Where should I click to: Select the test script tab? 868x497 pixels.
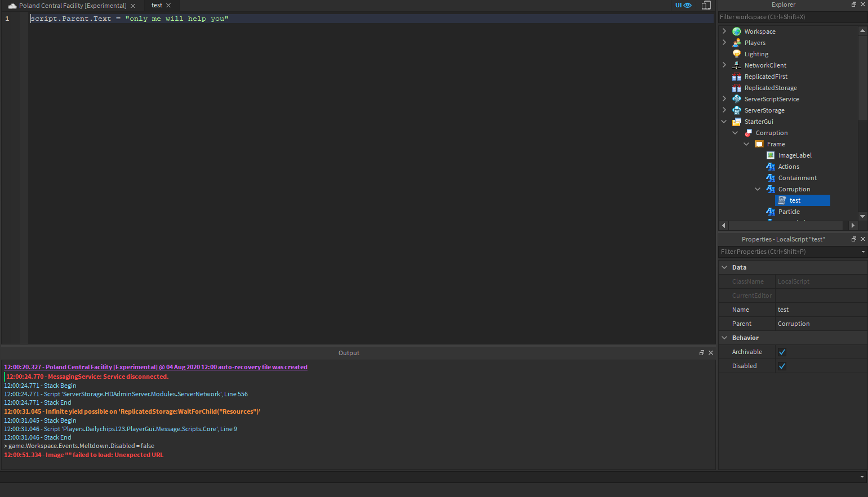157,5
